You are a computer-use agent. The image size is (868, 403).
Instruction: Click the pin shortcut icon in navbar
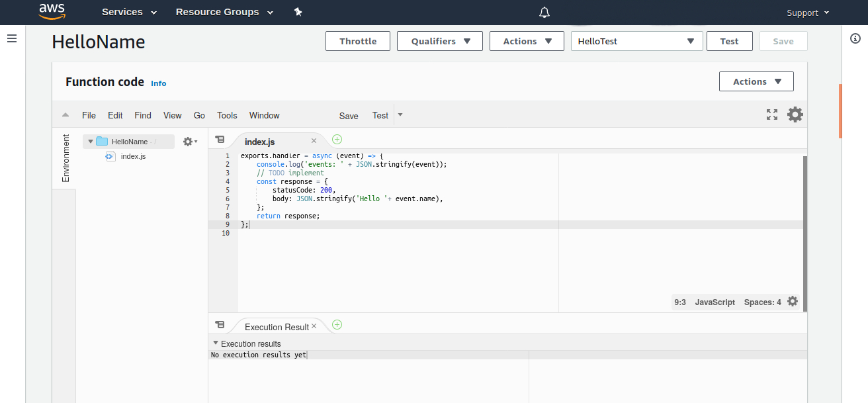(x=298, y=12)
